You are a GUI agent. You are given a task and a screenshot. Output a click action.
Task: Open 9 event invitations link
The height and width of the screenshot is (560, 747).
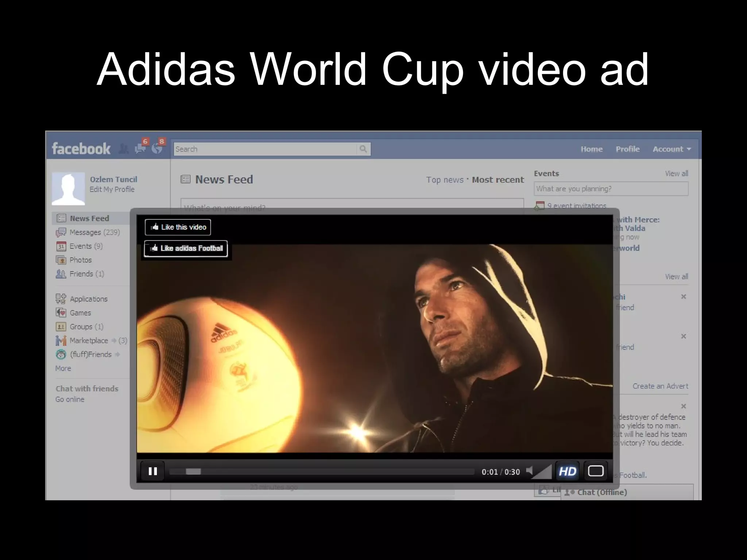pyautogui.click(x=577, y=206)
